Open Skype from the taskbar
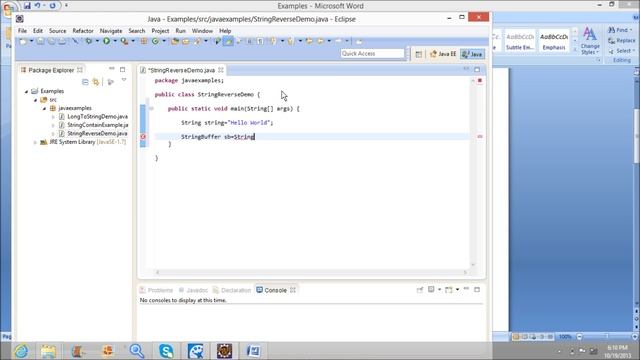The image size is (640, 360). pyautogui.click(x=166, y=351)
